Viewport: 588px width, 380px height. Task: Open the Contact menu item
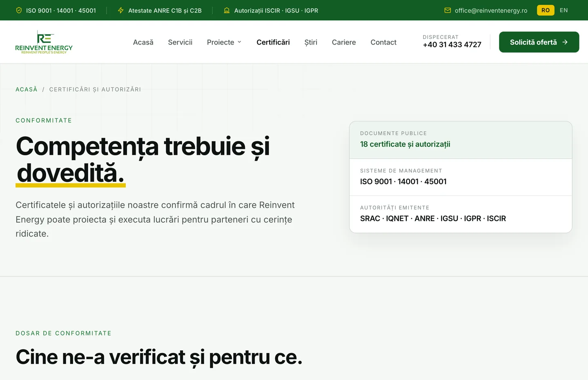[x=383, y=42]
